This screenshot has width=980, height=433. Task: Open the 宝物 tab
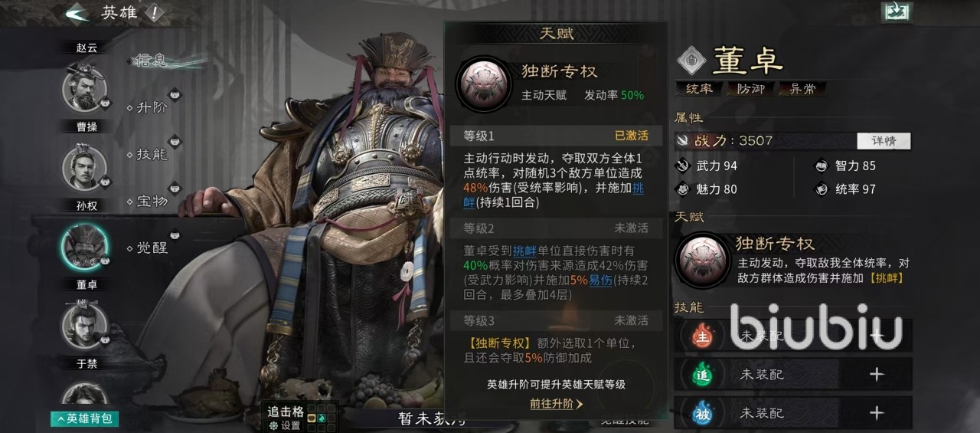click(x=152, y=202)
